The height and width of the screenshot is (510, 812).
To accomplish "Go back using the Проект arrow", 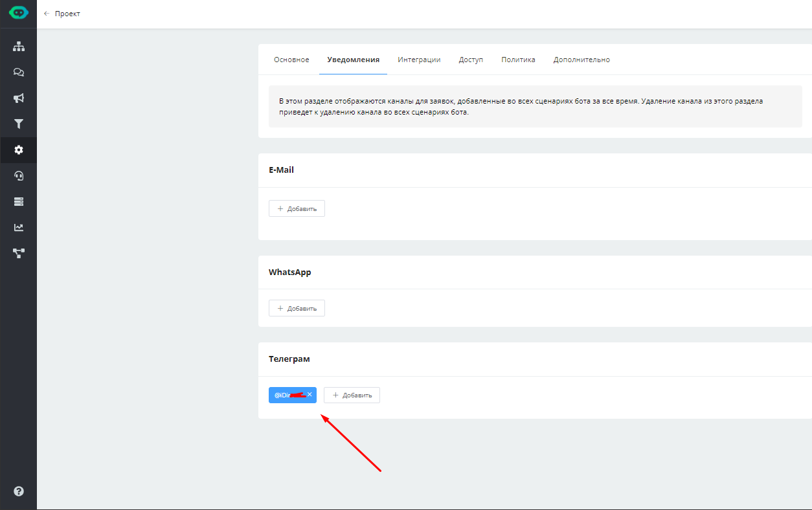I will pyautogui.click(x=47, y=14).
